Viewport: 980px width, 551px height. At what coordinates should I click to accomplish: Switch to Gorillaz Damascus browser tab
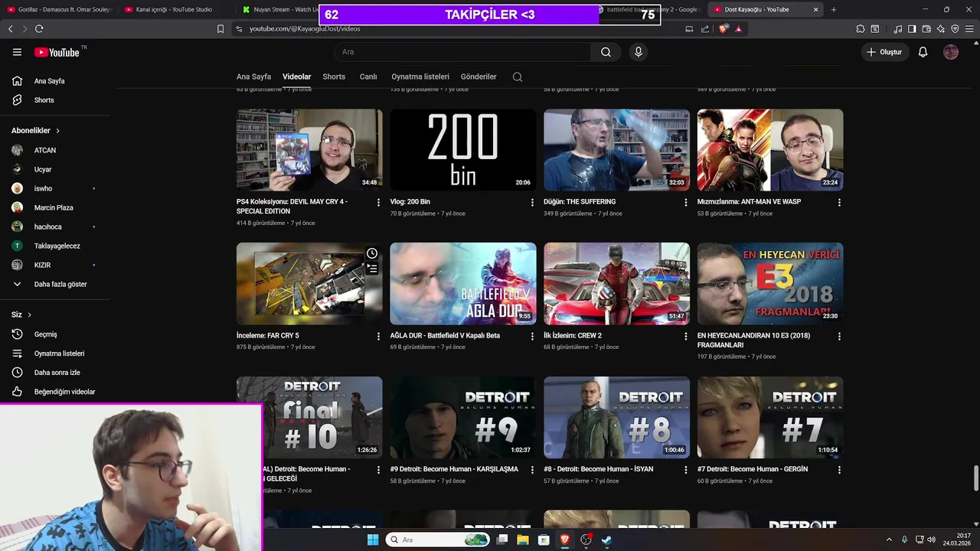click(60, 9)
